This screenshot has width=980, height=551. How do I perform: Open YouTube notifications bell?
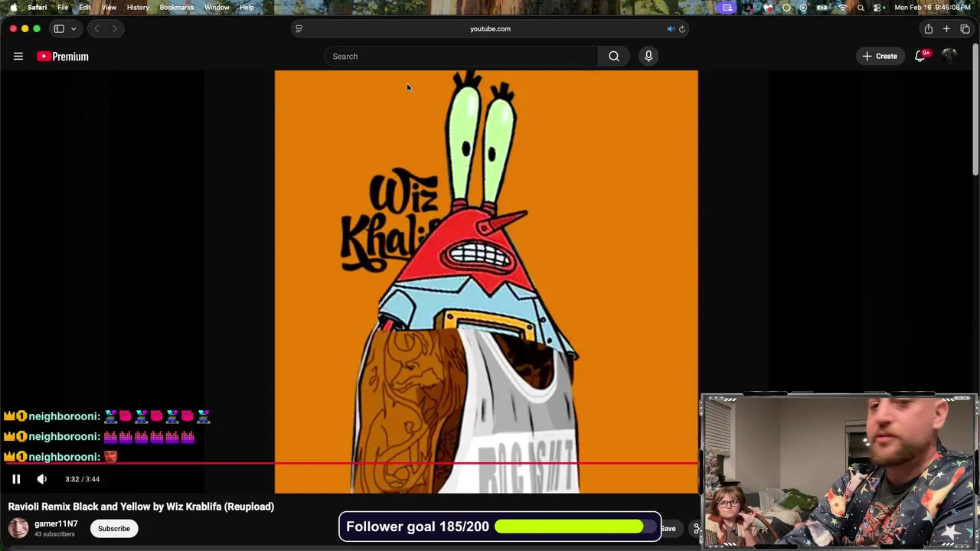point(920,56)
